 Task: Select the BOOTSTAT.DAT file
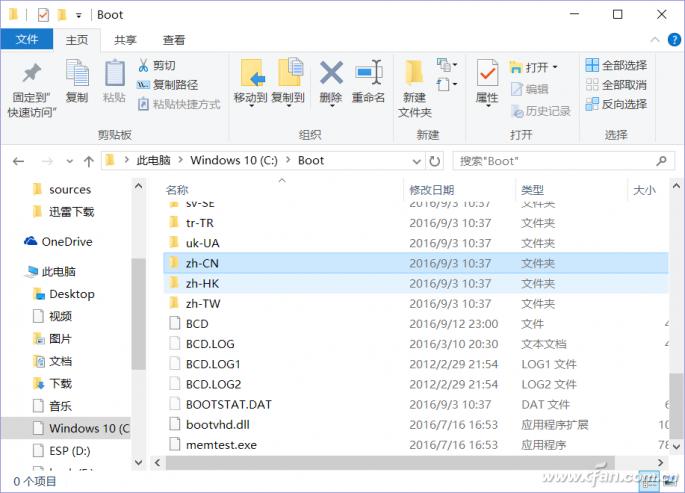click(x=416, y=404)
